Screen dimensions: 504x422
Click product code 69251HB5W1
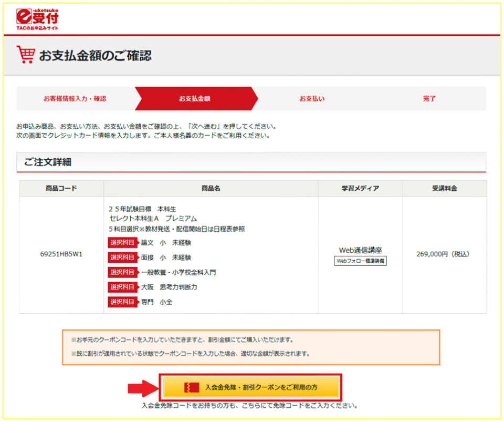pos(61,254)
